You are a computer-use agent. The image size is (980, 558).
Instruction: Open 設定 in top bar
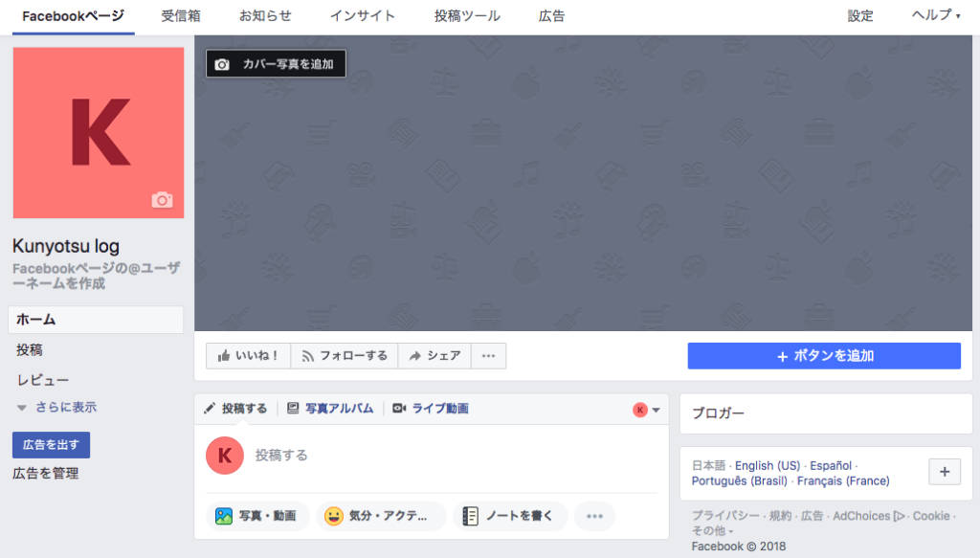click(x=860, y=16)
